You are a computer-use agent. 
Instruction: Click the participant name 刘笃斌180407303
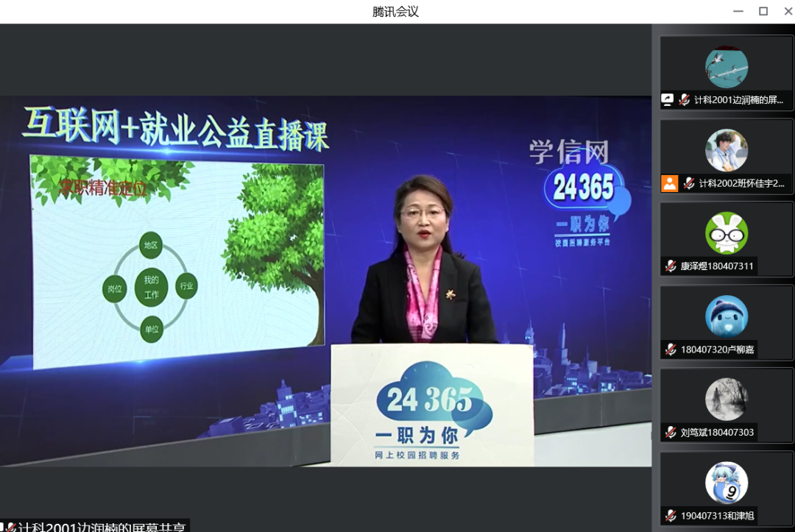(717, 432)
